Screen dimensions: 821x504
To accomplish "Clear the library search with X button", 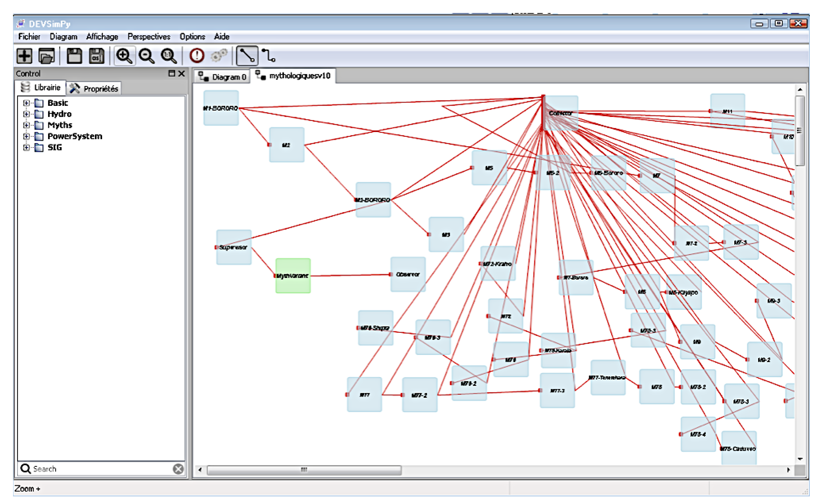I will click(x=178, y=469).
